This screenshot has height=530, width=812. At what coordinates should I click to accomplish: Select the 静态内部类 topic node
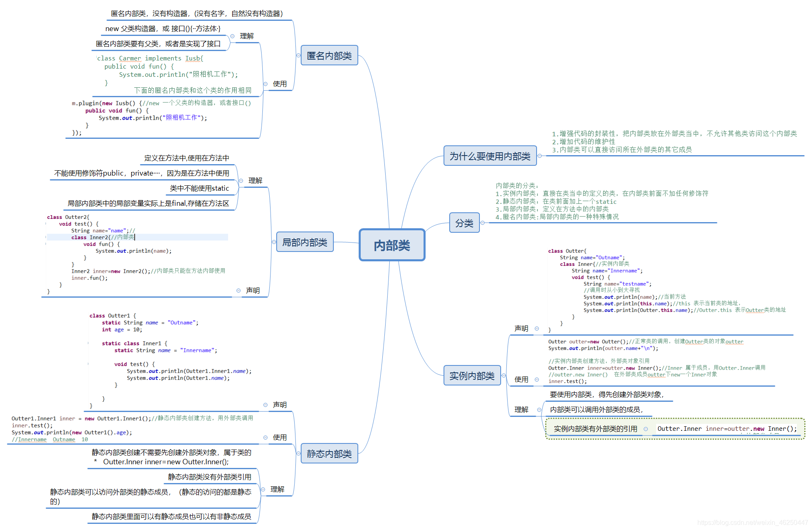click(329, 454)
